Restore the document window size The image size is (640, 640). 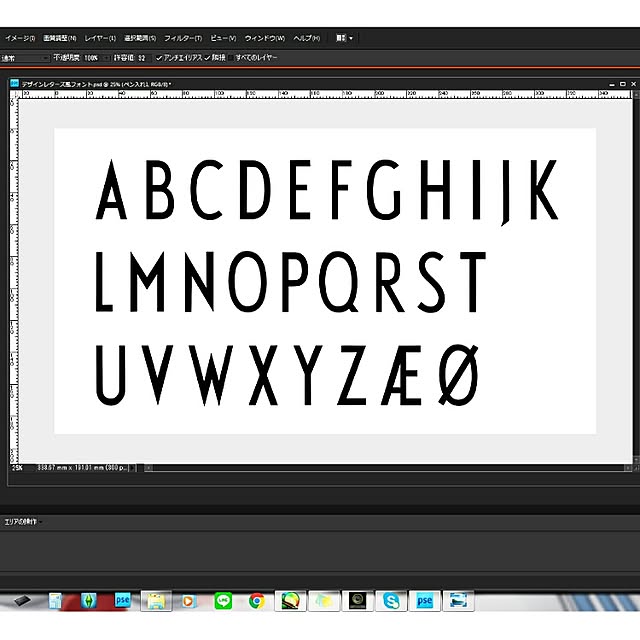click(622, 84)
